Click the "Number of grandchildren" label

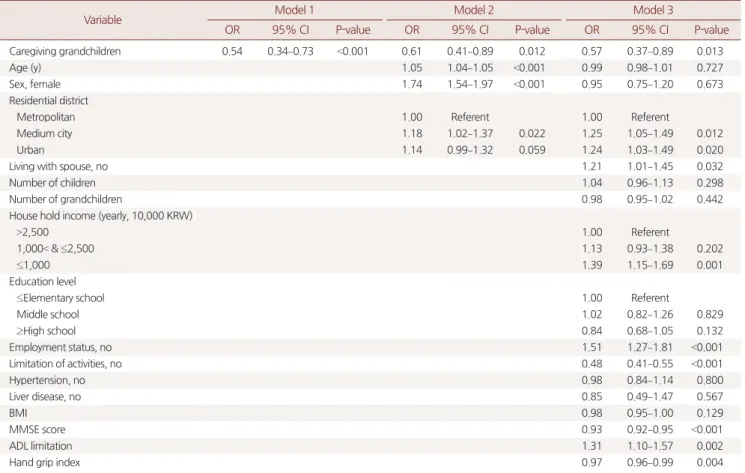coord(66,199)
